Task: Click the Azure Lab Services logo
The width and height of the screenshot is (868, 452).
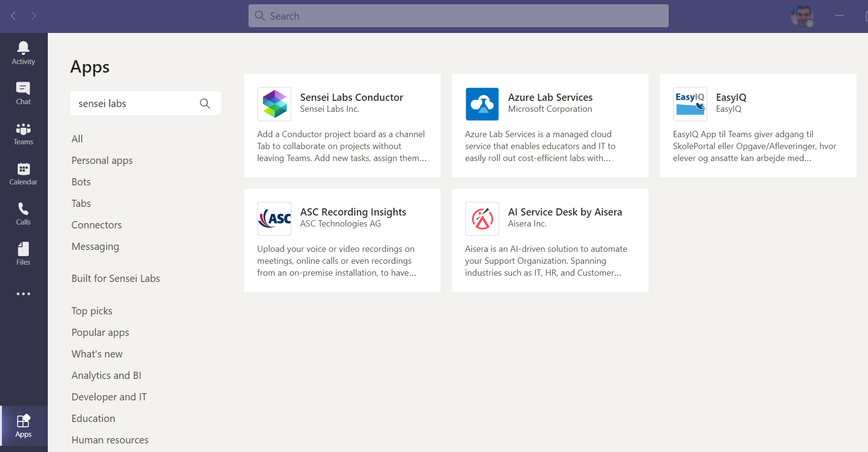Action: [x=482, y=104]
